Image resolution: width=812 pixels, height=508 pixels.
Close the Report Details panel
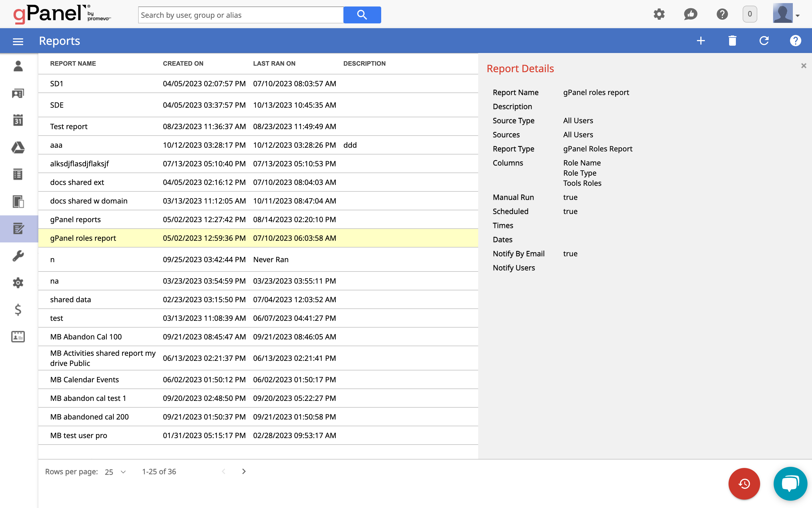tap(803, 66)
